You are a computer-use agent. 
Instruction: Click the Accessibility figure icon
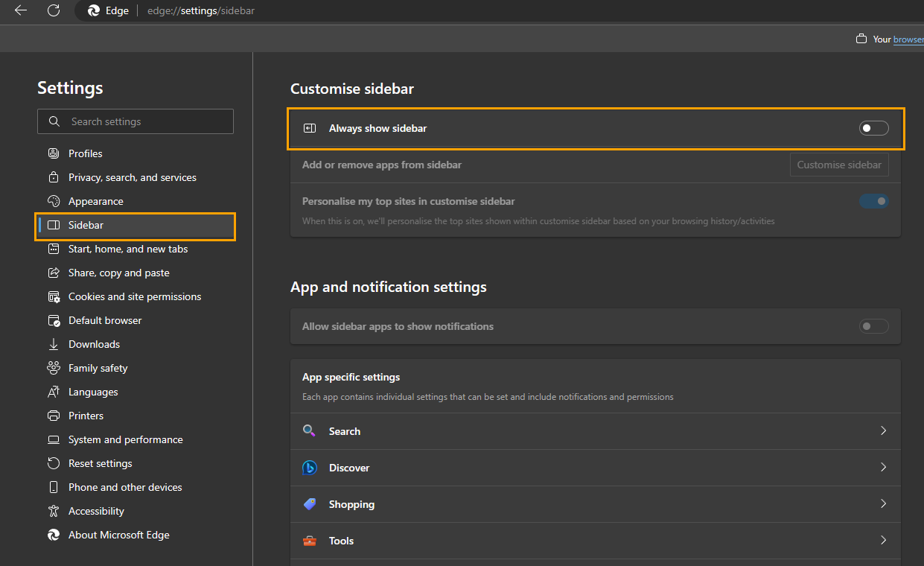click(x=54, y=511)
